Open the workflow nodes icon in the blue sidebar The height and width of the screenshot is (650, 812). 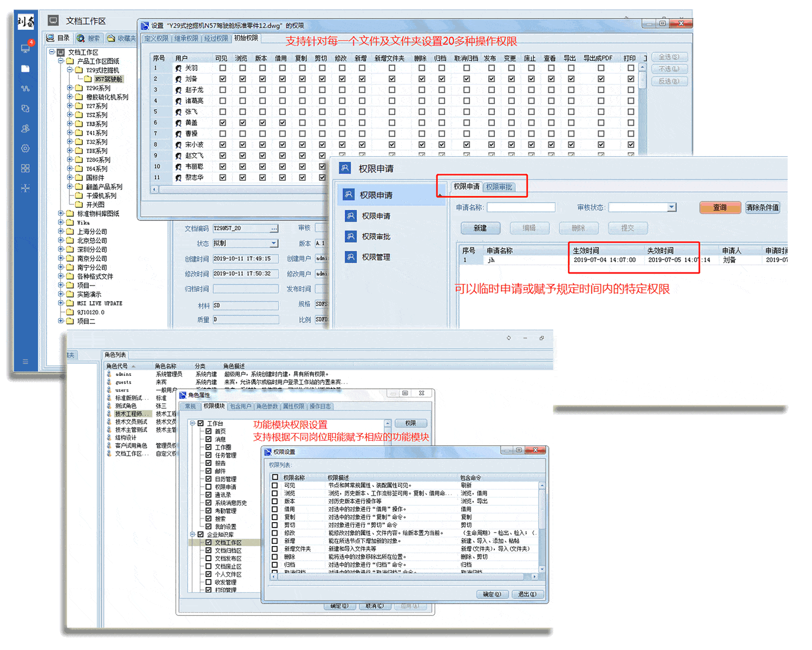point(25,88)
